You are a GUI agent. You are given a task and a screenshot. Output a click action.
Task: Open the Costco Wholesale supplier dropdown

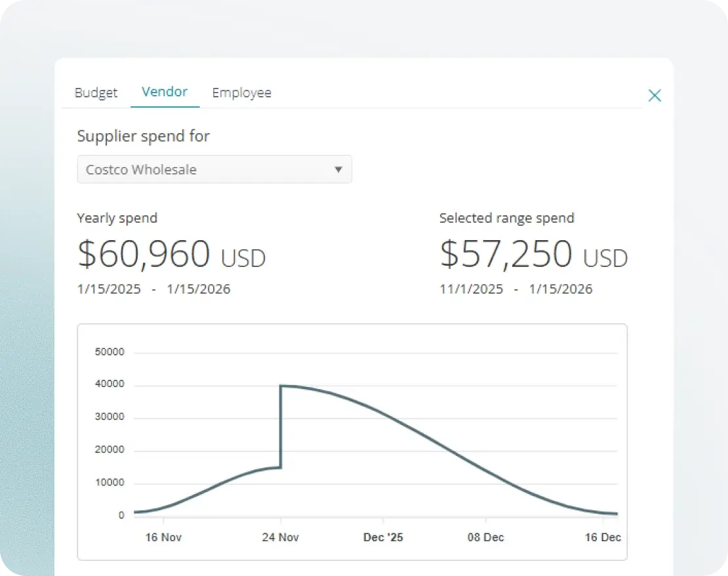[214, 169]
